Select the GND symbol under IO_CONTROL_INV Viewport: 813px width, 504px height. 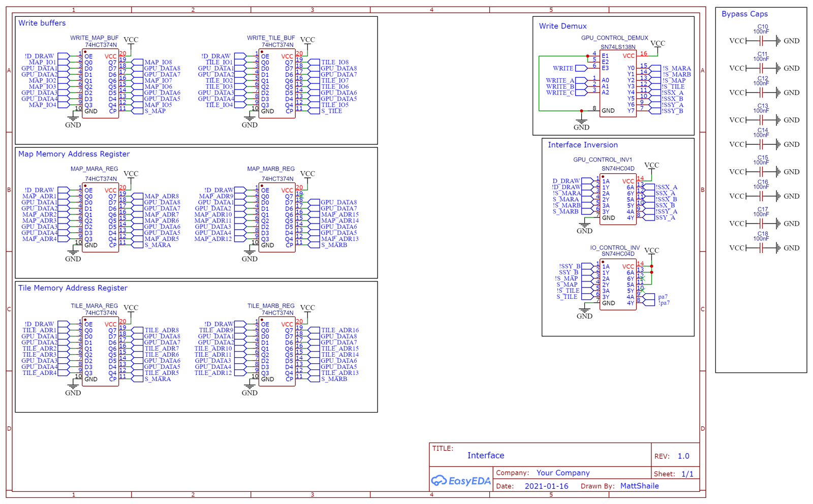coord(584,311)
